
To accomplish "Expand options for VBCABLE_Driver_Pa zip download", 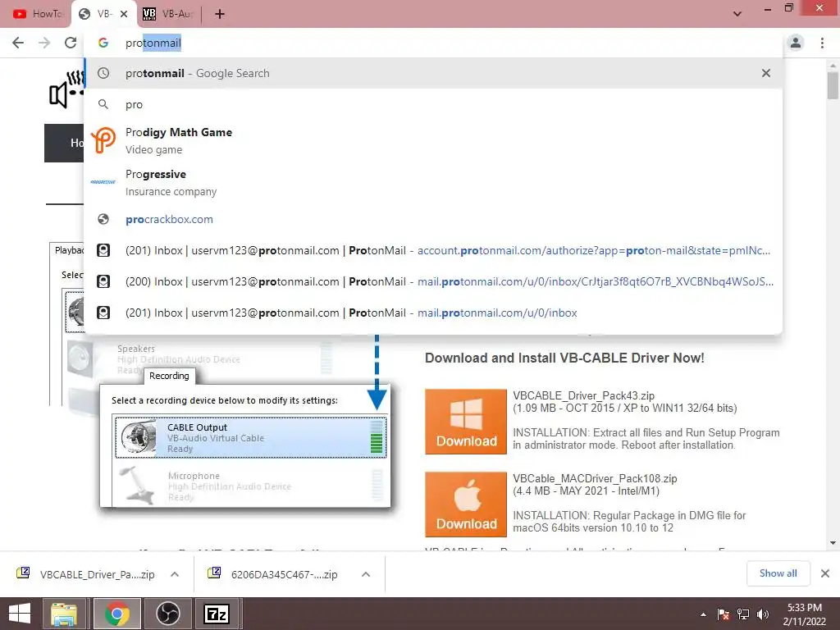I will point(175,574).
